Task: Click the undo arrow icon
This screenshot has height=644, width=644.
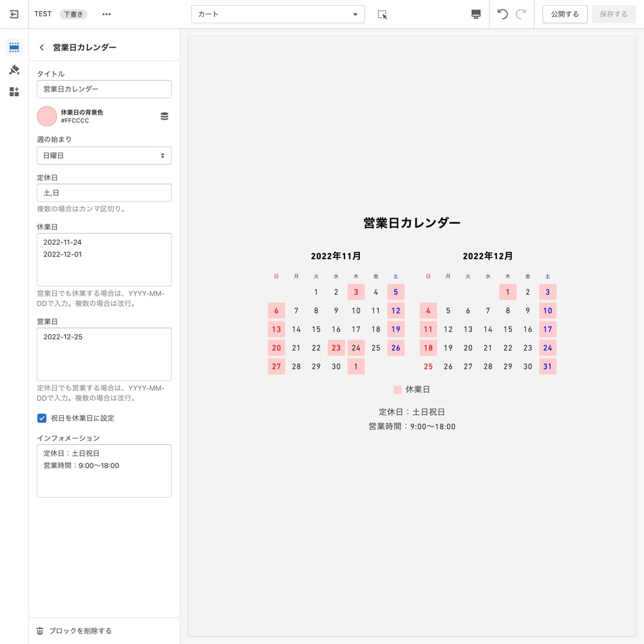Action: 503,14
